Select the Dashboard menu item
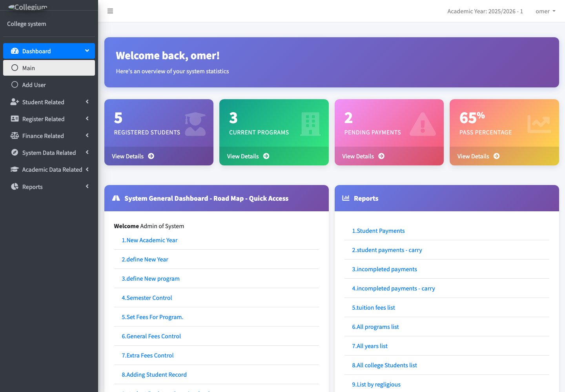This screenshot has width=565, height=392. click(49, 51)
